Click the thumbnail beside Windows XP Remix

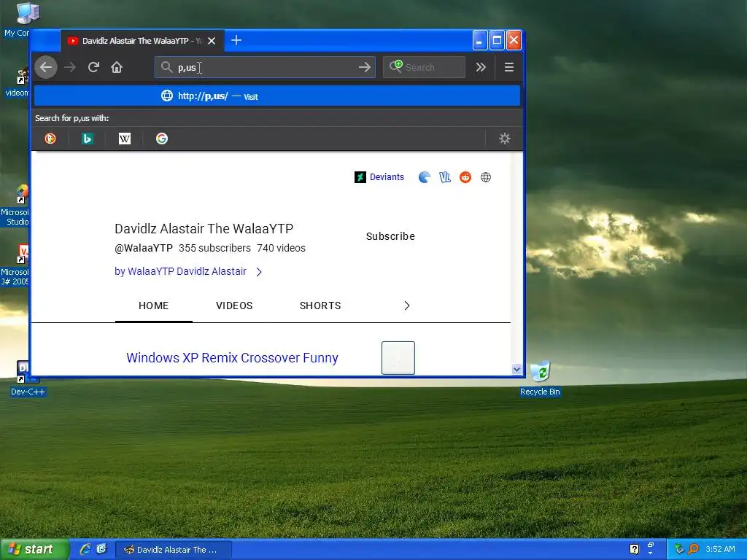coord(398,357)
